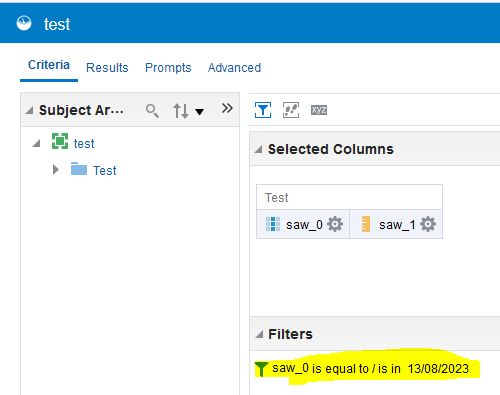Switch to the Results tab
This screenshot has height=395, width=500.
coord(107,68)
